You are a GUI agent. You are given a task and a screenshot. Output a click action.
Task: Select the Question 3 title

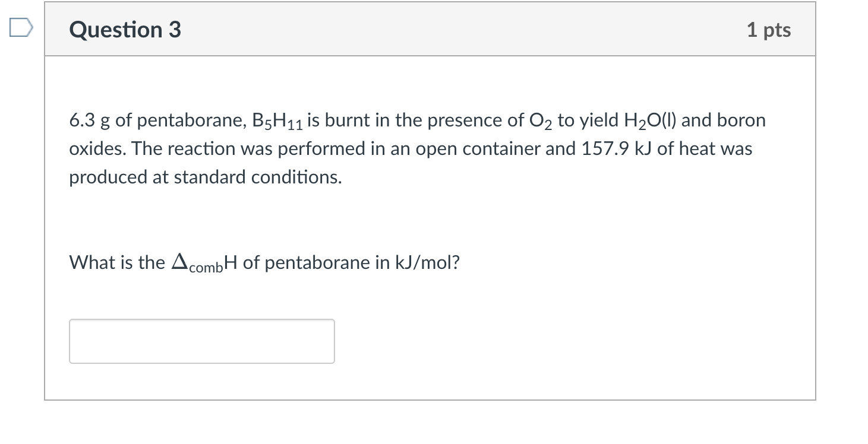[124, 28]
